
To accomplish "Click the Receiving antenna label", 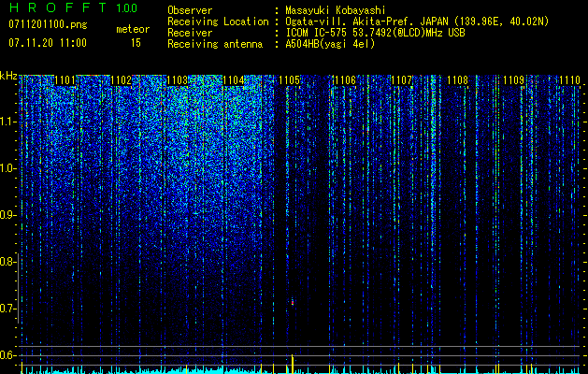I will click(215, 44).
